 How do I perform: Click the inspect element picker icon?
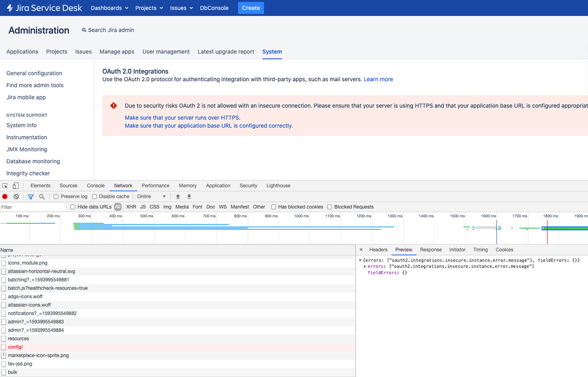[x=5, y=186]
